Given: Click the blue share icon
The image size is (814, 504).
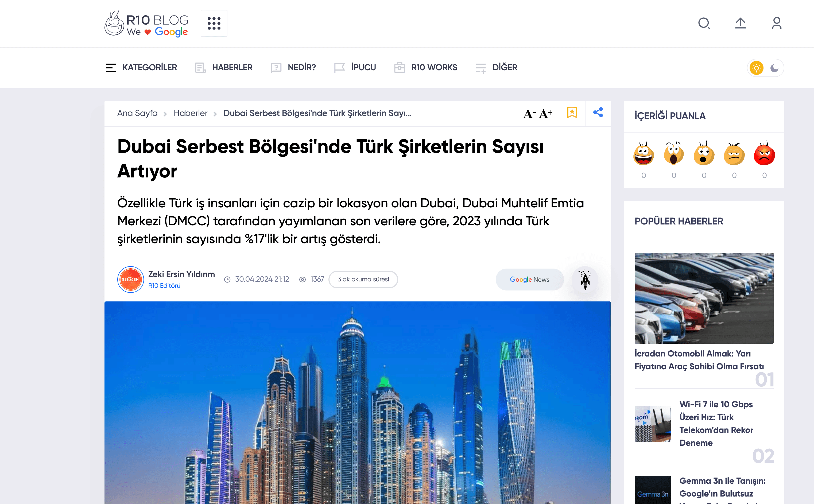Looking at the screenshot, I should (598, 113).
